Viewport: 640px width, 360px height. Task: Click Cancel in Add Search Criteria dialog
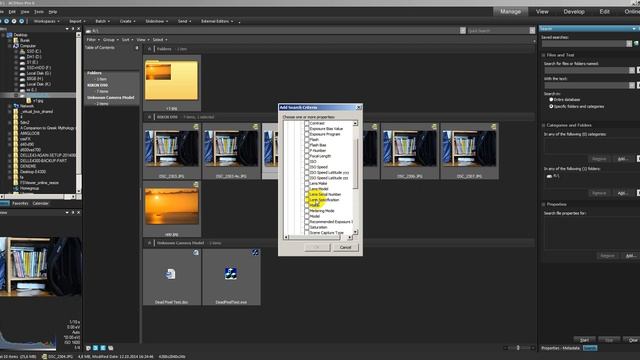[345, 247]
